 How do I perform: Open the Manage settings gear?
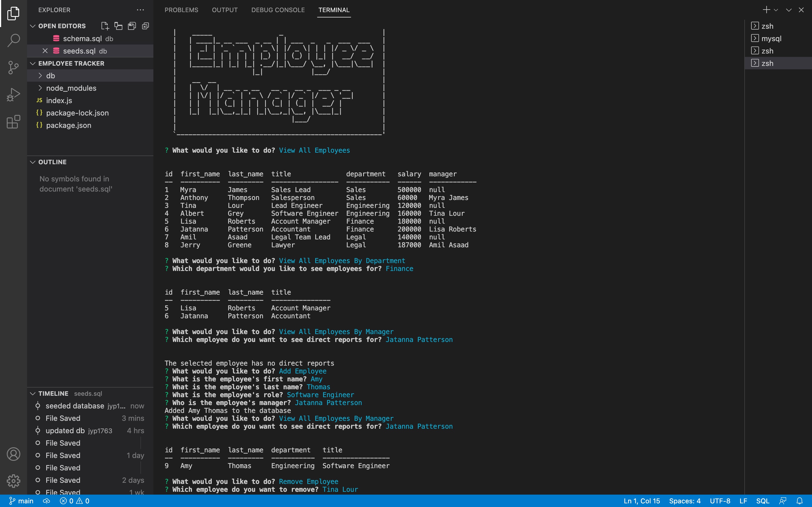pos(14,481)
